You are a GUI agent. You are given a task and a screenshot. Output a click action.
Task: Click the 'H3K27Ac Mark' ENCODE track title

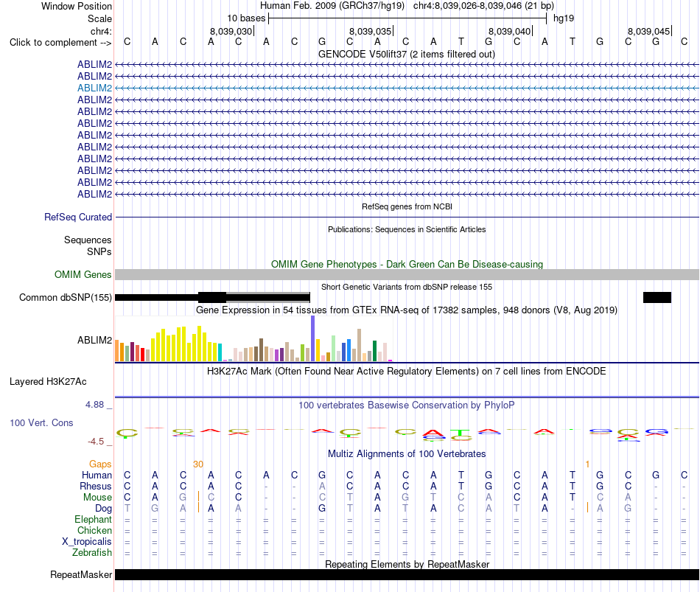(407, 372)
